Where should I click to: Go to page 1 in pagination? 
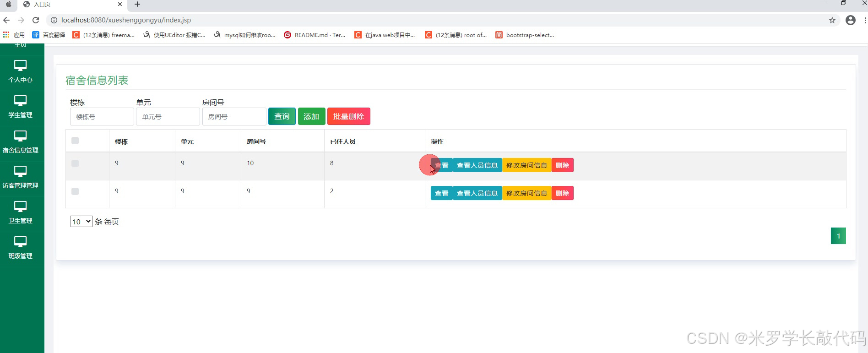[838, 236]
